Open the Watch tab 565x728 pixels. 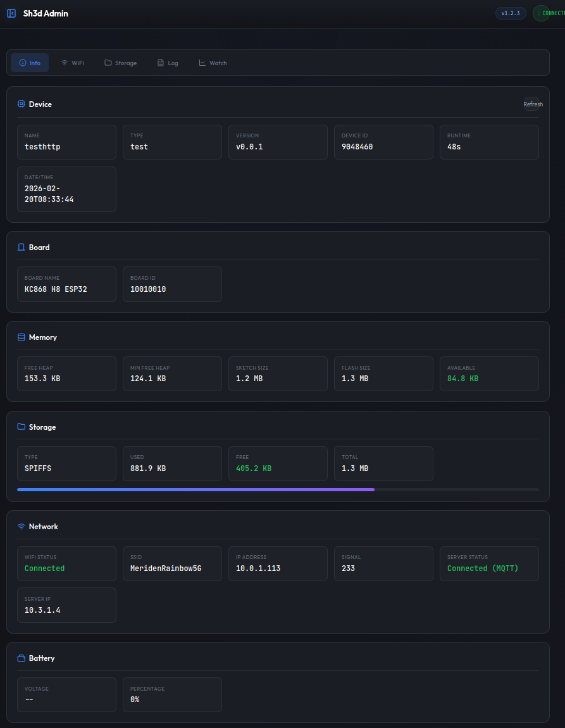click(x=213, y=63)
